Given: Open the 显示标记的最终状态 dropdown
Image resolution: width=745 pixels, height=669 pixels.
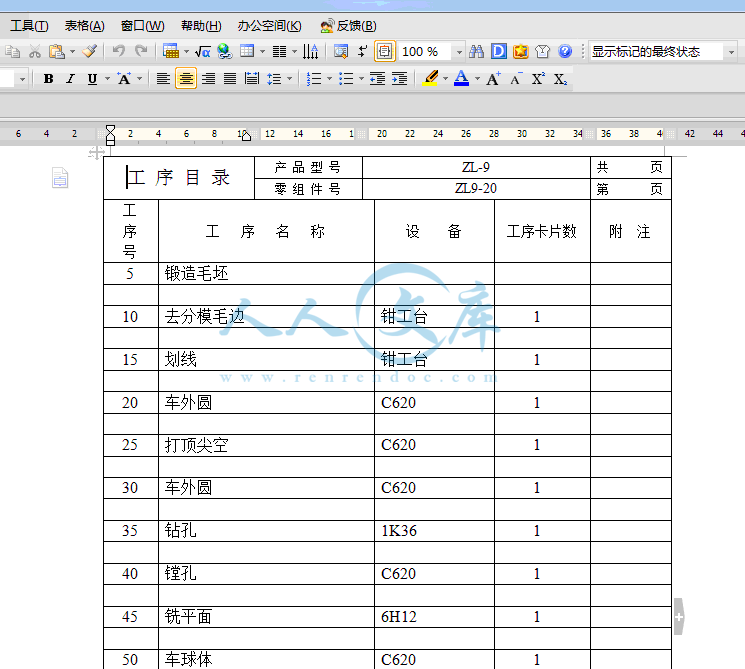Looking at the screenshot, I should [731, 52].
